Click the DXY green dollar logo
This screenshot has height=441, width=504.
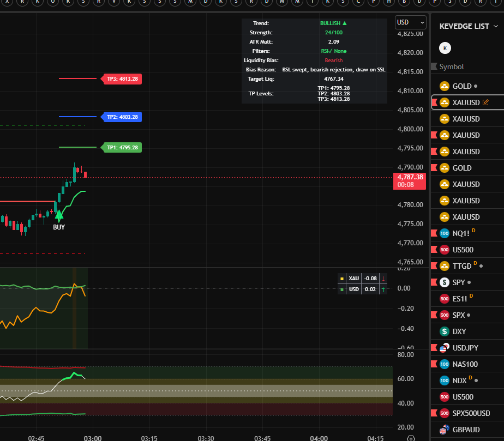coord(445,331)
